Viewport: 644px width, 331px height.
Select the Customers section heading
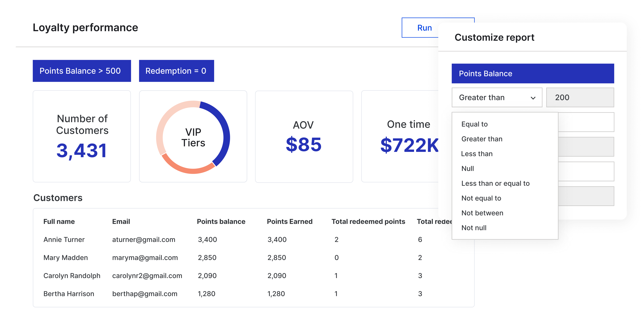tap(58, 198)
